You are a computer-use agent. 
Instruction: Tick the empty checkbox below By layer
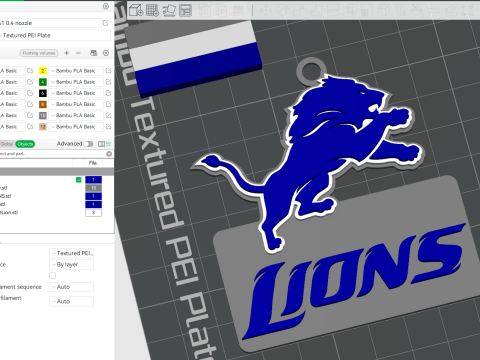pyautogui.click(x=53, y=276)
